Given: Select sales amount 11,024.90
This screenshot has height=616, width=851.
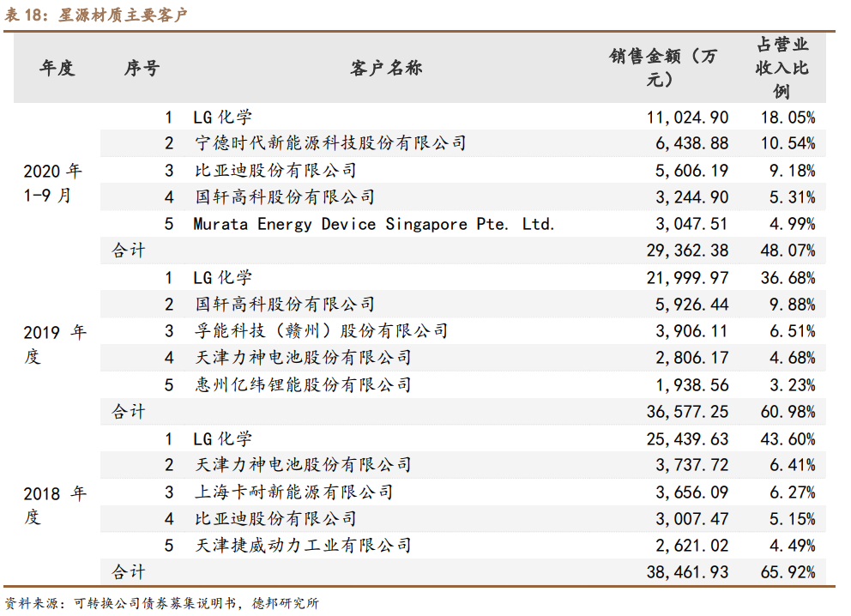Looking at the screenshot, I should 687,118.
